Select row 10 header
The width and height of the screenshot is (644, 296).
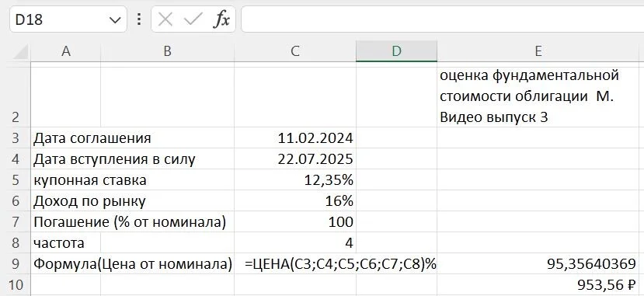pos(16,284)
